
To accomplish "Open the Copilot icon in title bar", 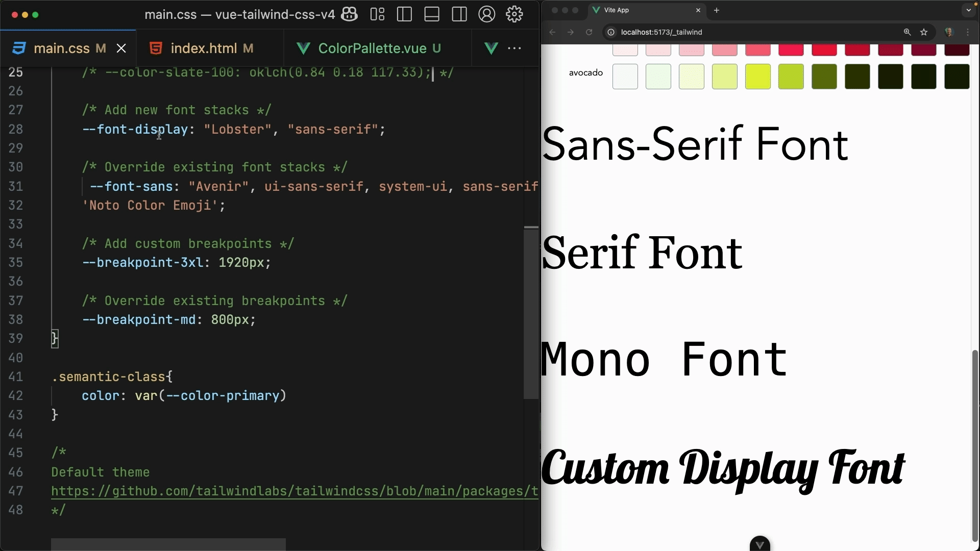I will click(349, 14).
